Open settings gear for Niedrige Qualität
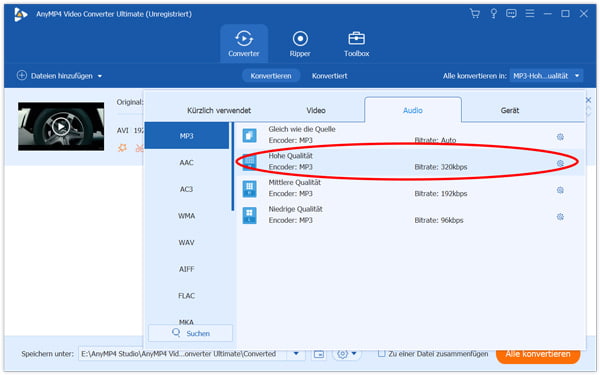The image size is (600, 375). pos(560,217)
